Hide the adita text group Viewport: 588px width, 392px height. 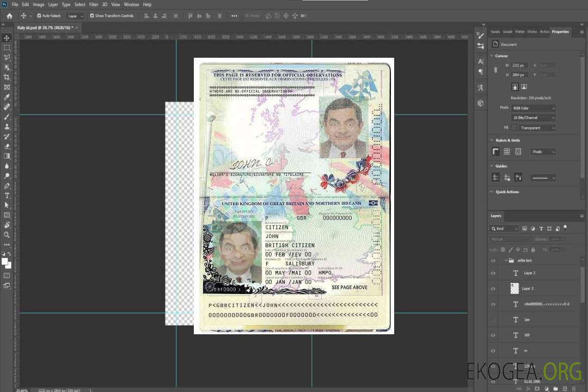point(493,261)
